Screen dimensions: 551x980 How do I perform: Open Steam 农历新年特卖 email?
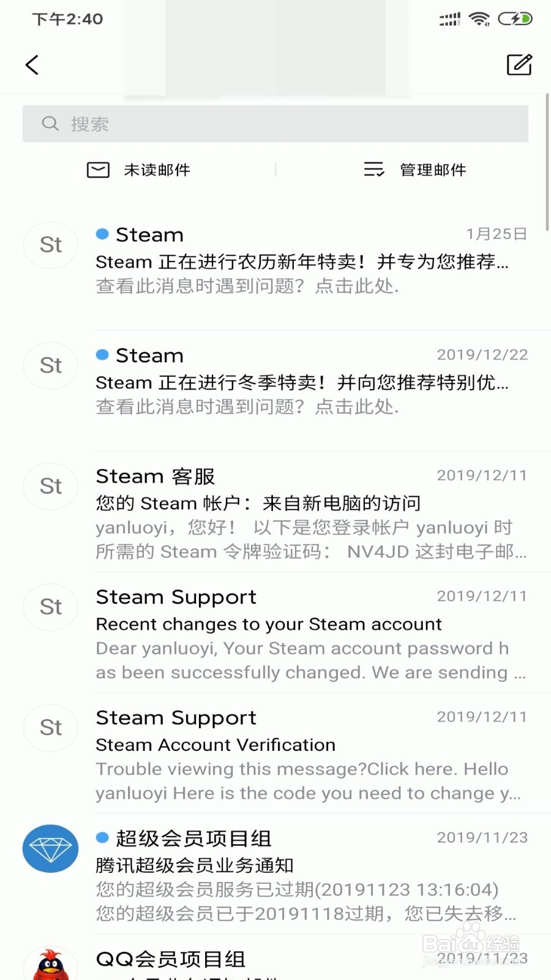pos(312,260)
